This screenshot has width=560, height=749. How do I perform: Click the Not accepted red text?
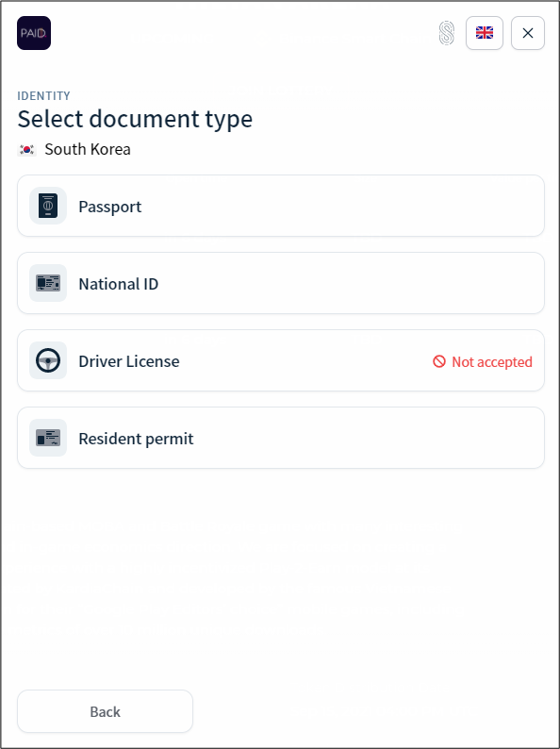(x=492, y=362)
